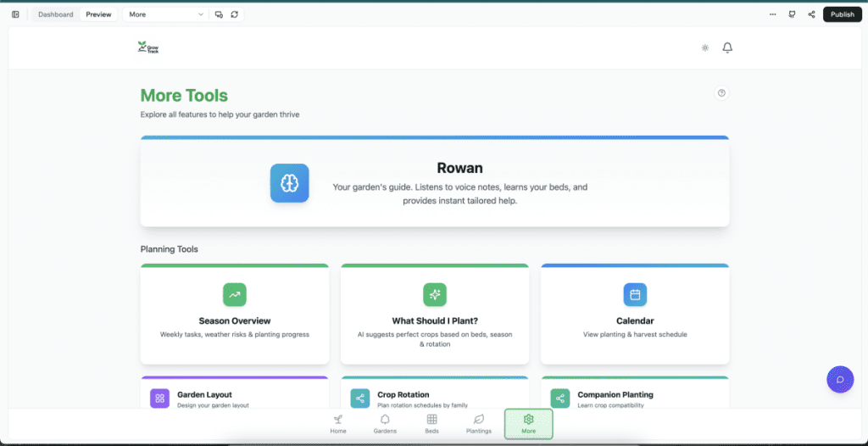Viewport: 868px width, 446px height.
Task: Open the Companion Planting tool
Action: (x=635, y=393)
